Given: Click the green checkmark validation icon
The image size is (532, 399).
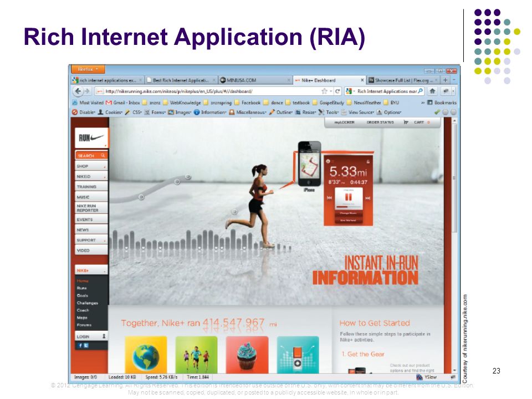Looking at the screenshot, I should click(x=437, y=112).
